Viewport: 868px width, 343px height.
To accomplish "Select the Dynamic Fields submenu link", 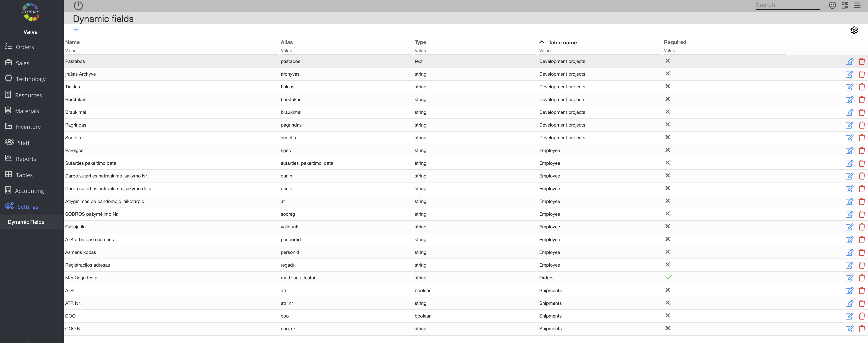I will point(26,222).
